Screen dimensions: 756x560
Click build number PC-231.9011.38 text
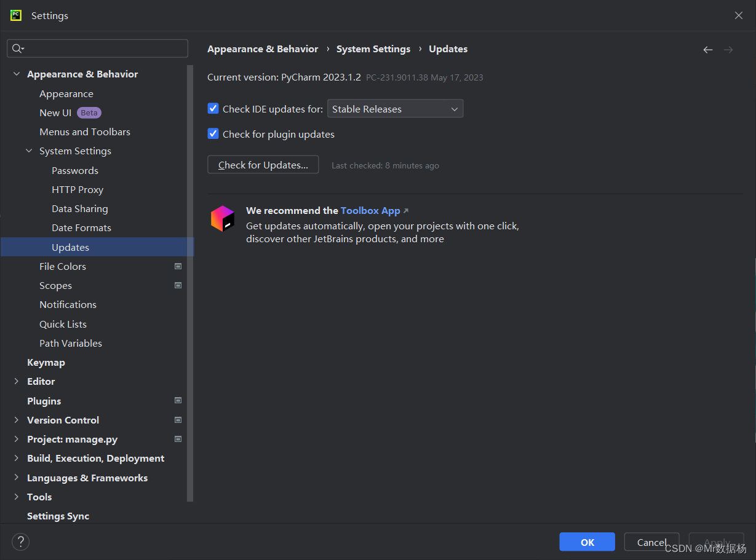pyautogui.click(x=397, y=77)
